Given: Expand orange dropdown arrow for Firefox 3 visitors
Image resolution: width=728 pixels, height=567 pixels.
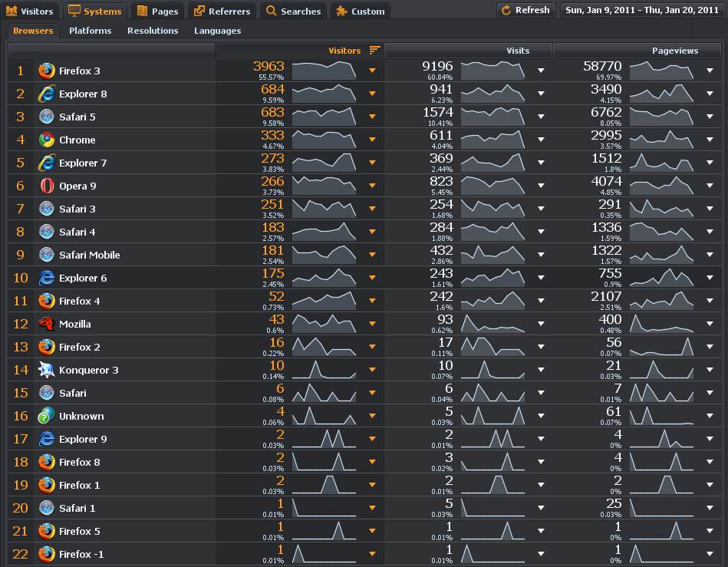Looking at the screenshot, I should 372,71.
